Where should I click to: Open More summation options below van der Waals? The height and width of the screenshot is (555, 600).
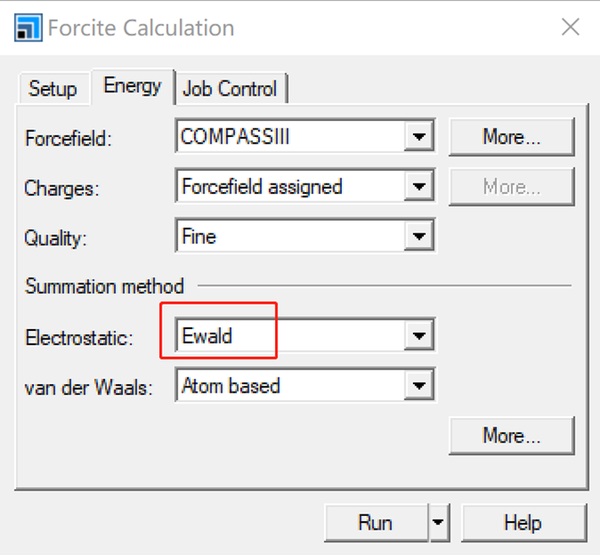pos(511,436)
